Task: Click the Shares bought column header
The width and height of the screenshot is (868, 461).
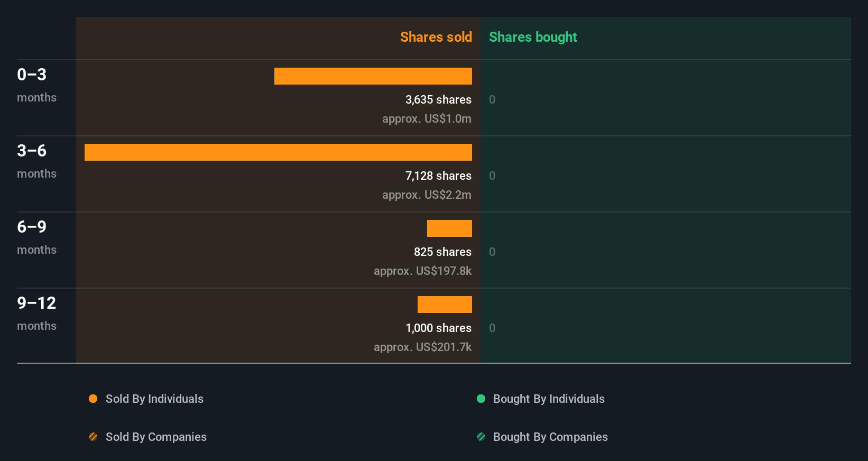Action: tap(533, 37)
